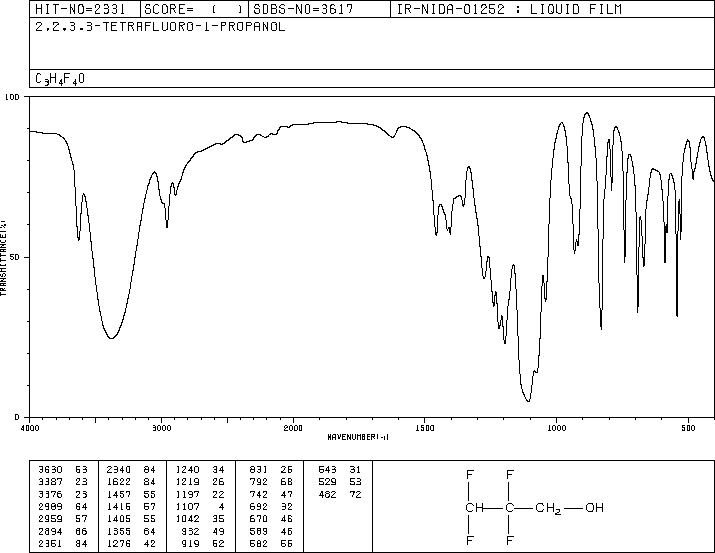Click the 2000 wavenumber axis label

coord(293,428)
